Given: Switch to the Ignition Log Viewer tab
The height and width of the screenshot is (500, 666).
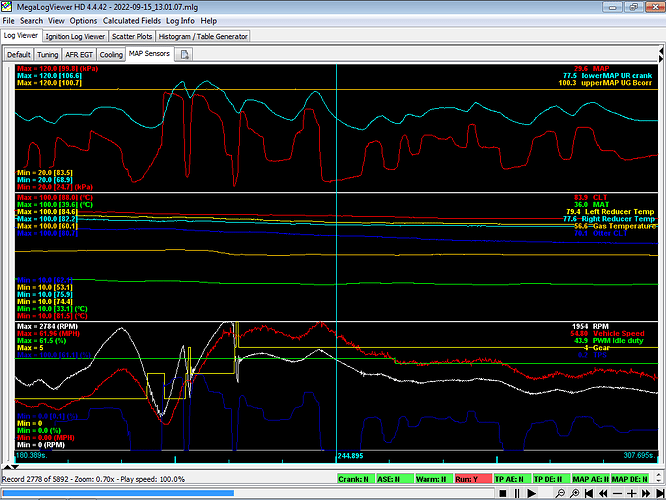Looking at the screenshot, I should [x=75, y=37].
